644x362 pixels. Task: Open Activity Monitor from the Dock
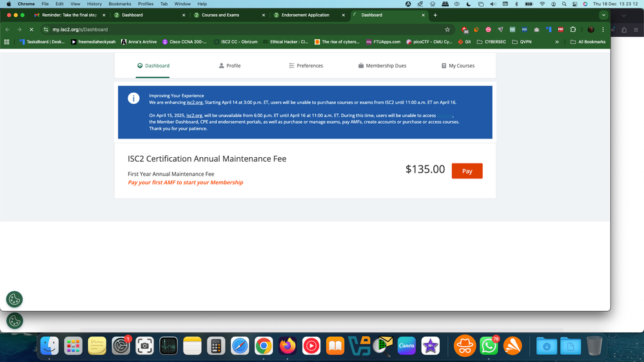coord(168,346)
